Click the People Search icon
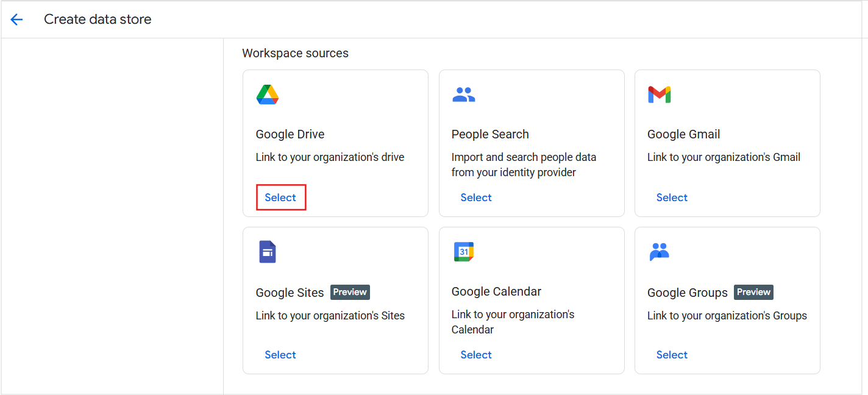 [463, 94]
